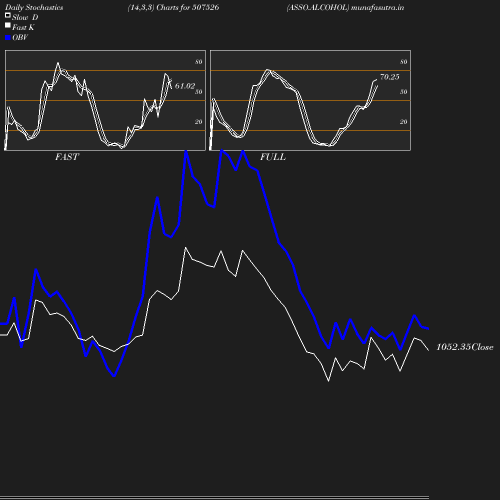This screenshot has width=500, height=500.
Task: Click the 50 axis label in FAST chart
Action: (x=199, y=92)
